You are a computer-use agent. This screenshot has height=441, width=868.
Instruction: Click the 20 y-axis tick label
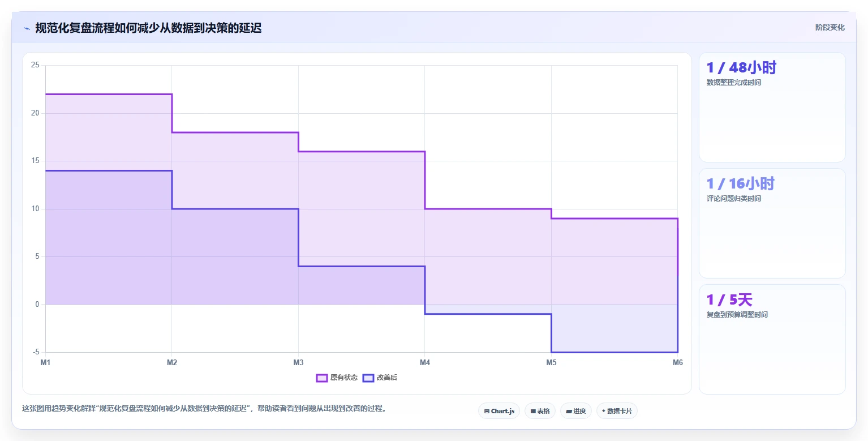coord(35,113)
